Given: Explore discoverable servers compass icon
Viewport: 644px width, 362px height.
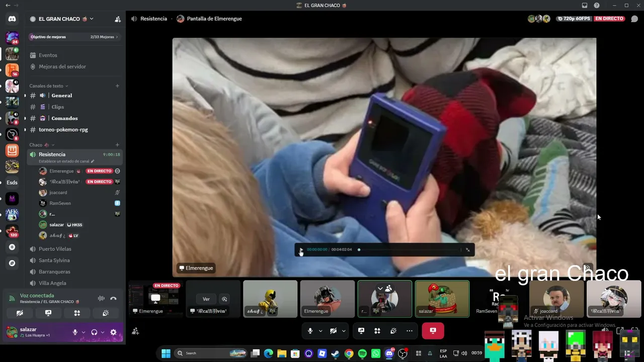Looking at the screenshot, I should point(12,263).
